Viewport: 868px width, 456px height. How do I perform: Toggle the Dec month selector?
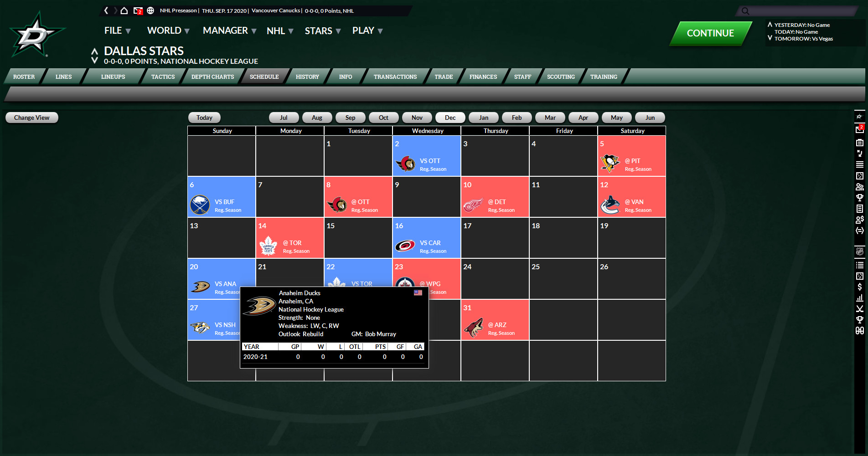(x=450, y=118)
